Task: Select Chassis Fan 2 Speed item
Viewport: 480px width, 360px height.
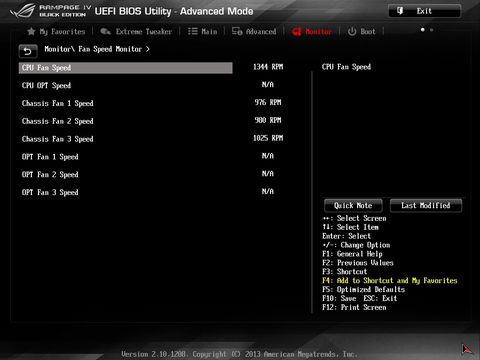Action: coord(58,121)
